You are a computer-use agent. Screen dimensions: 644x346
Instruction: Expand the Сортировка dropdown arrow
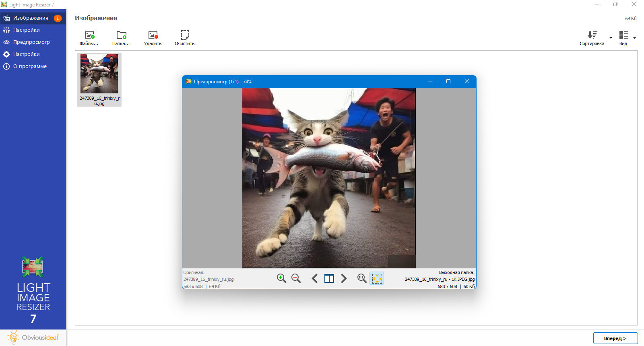point(611,38)
